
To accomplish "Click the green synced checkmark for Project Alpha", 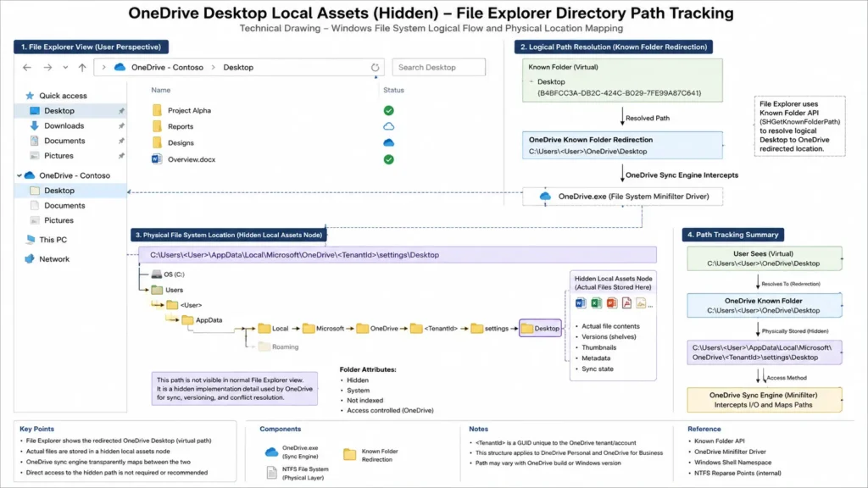I will tap(388, 111).
